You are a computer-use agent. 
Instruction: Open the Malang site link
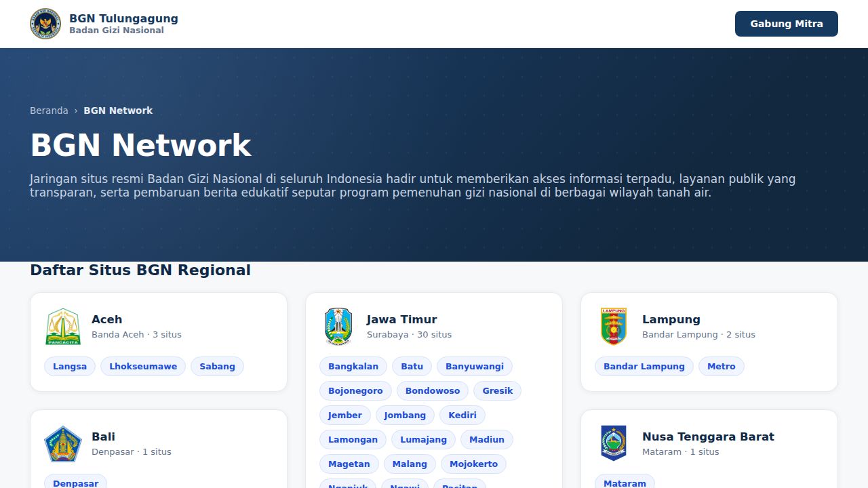point(410,464)
